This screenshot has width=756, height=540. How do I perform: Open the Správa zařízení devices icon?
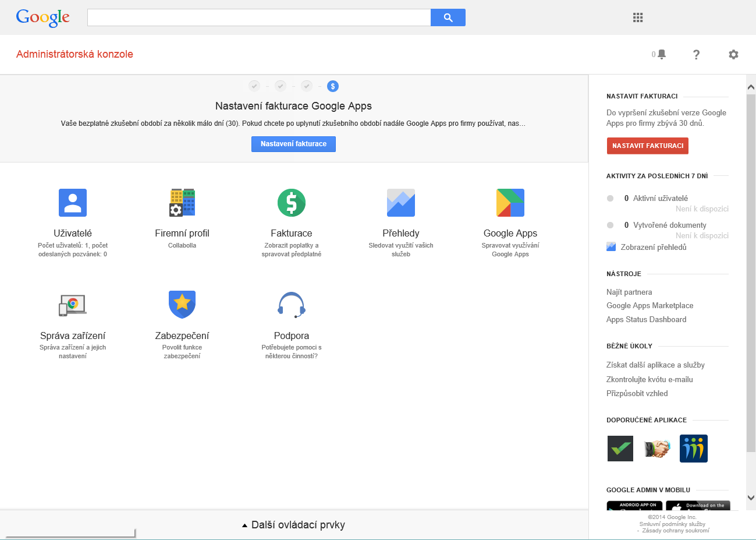(73, 305)
